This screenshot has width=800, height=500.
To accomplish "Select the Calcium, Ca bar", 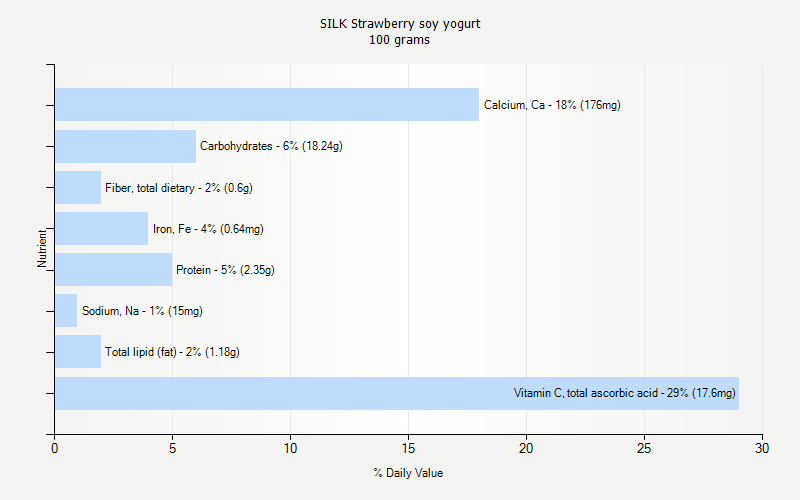I will 267,105.
